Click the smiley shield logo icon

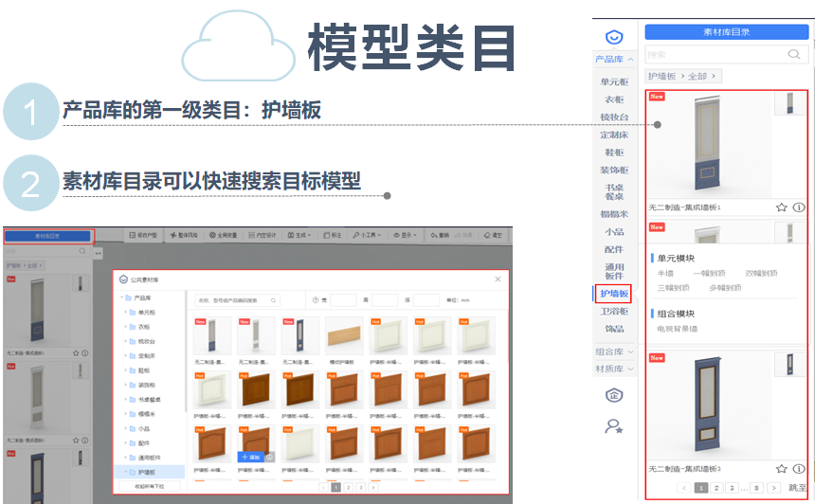(x=614, y=37)
